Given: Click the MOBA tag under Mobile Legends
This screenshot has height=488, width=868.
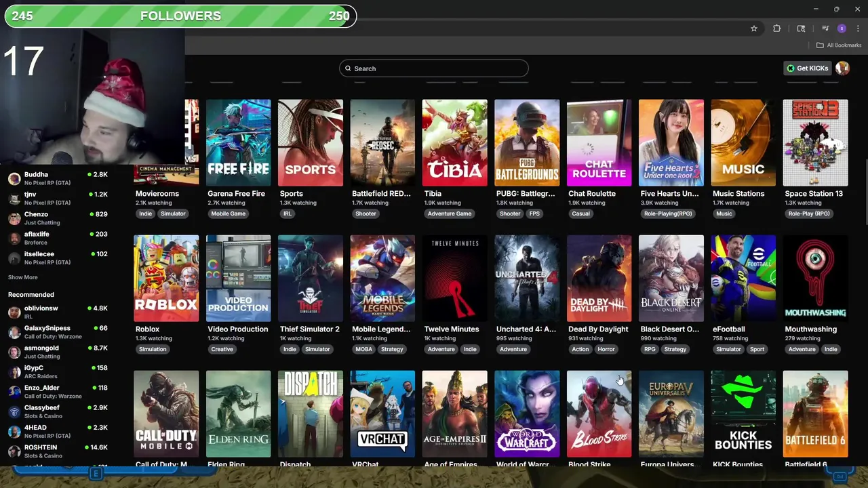Looking at the screenshot, I should pos(363,349).
